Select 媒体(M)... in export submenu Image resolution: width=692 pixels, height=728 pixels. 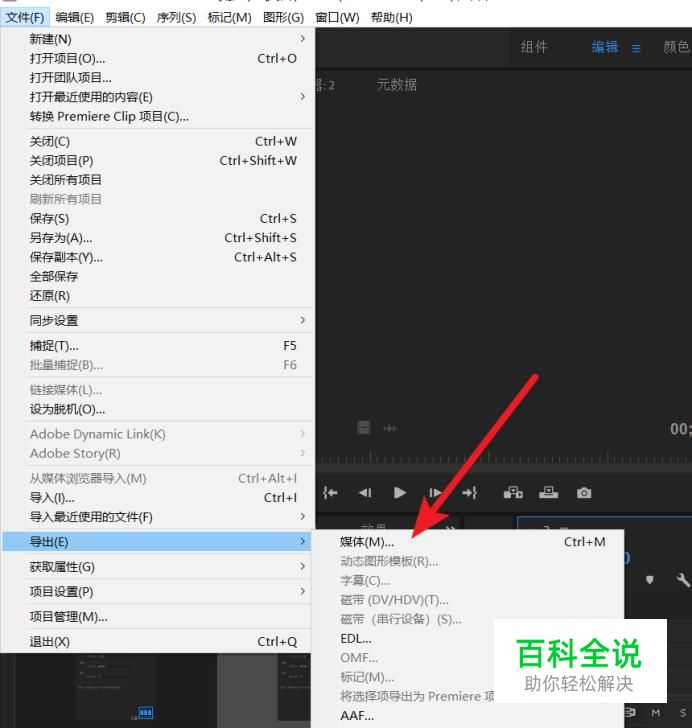[468, 542]
